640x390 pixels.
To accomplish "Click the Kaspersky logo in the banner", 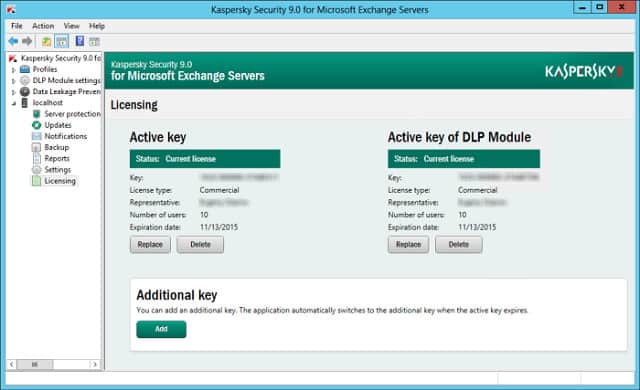I will [583, 72].
